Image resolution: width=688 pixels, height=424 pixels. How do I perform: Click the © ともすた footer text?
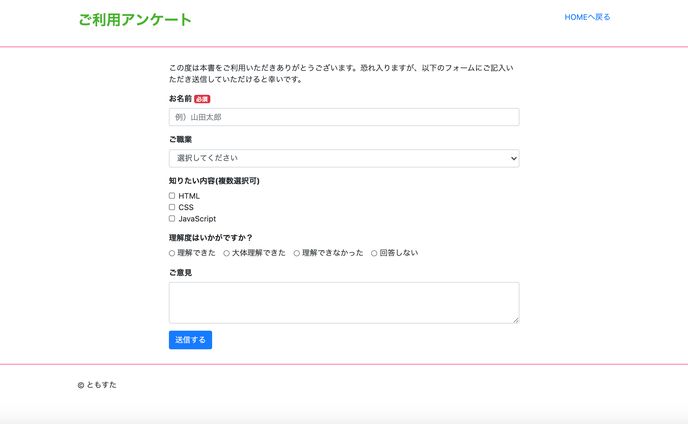(97, 385)
